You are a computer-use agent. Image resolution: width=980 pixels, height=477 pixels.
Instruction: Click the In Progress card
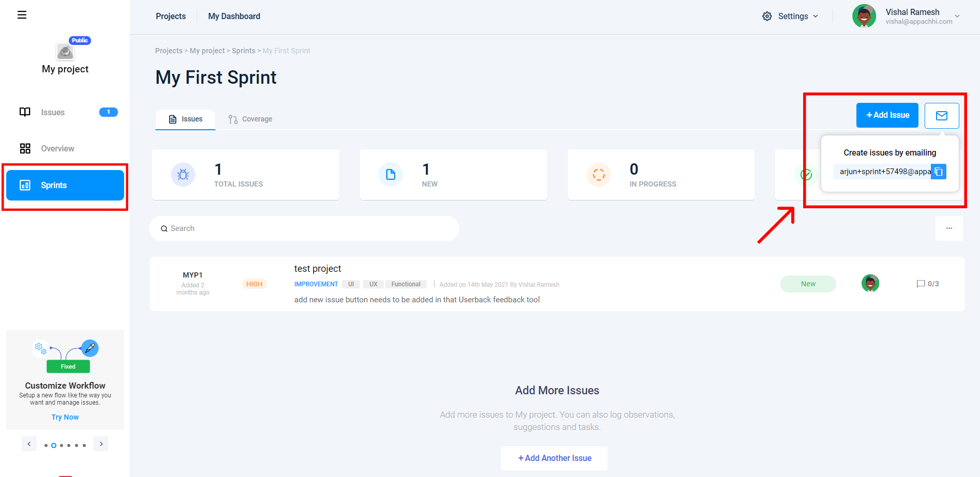pos(661,175)
